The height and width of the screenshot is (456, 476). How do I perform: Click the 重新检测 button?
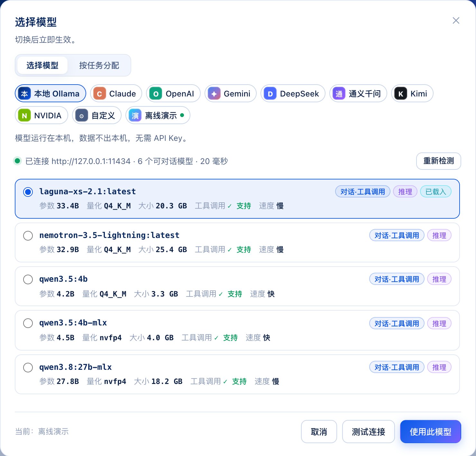pos(438,161)
